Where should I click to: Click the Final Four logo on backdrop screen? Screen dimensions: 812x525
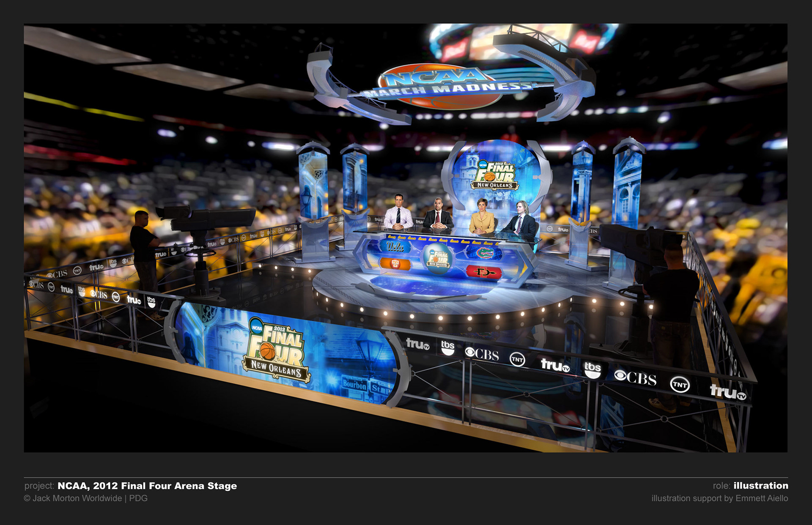pos(496,175)
